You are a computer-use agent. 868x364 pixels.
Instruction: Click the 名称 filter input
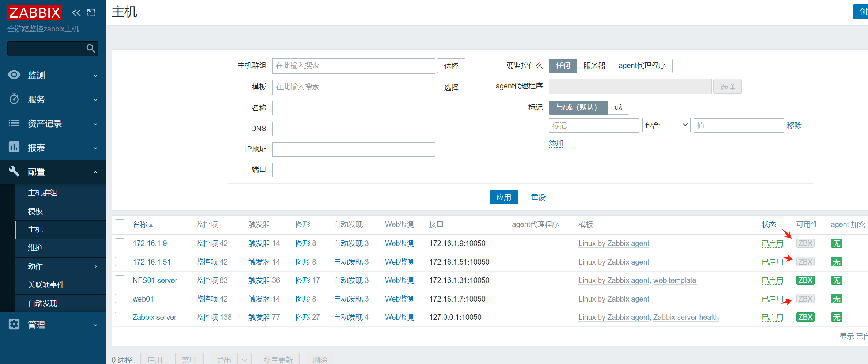pyautogui.click(x=354, y=108)
